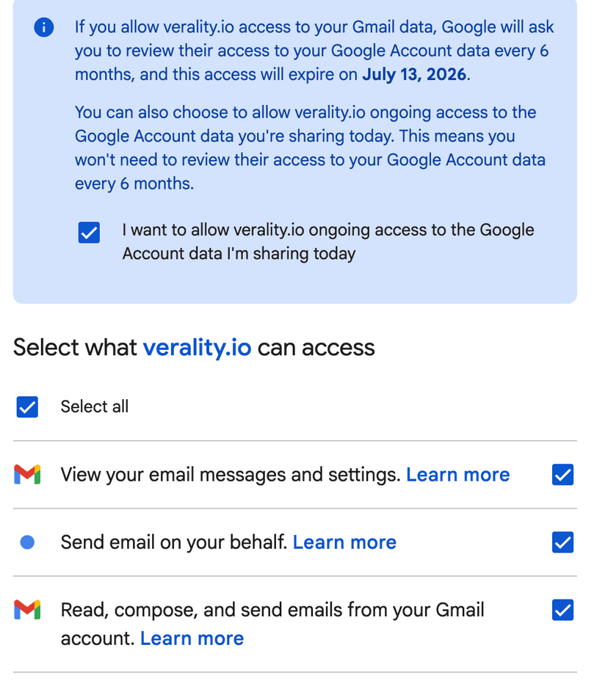Click the blue dot icon for the send email scope
This screenshot has height=700, width=608.
coord(27,542)
